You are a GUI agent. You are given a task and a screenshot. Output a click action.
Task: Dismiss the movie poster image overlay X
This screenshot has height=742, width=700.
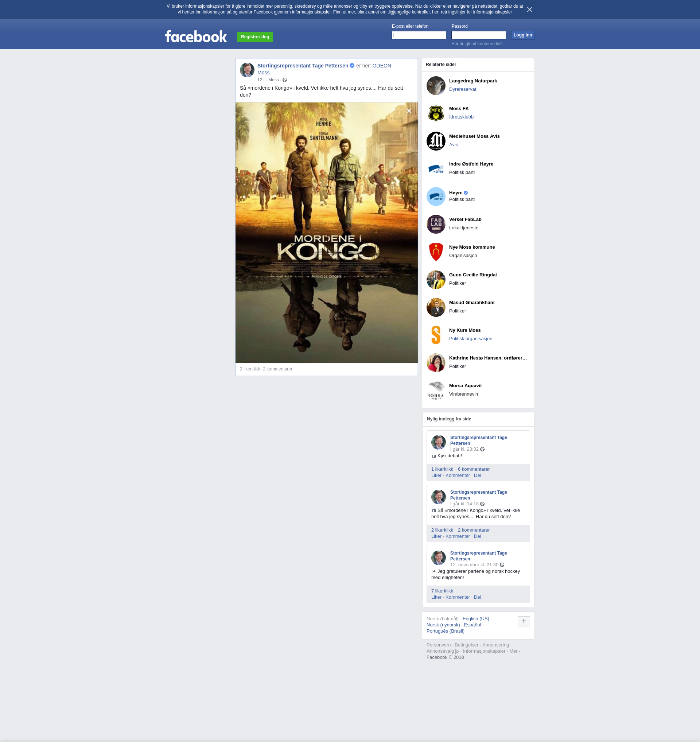(409, 111)
